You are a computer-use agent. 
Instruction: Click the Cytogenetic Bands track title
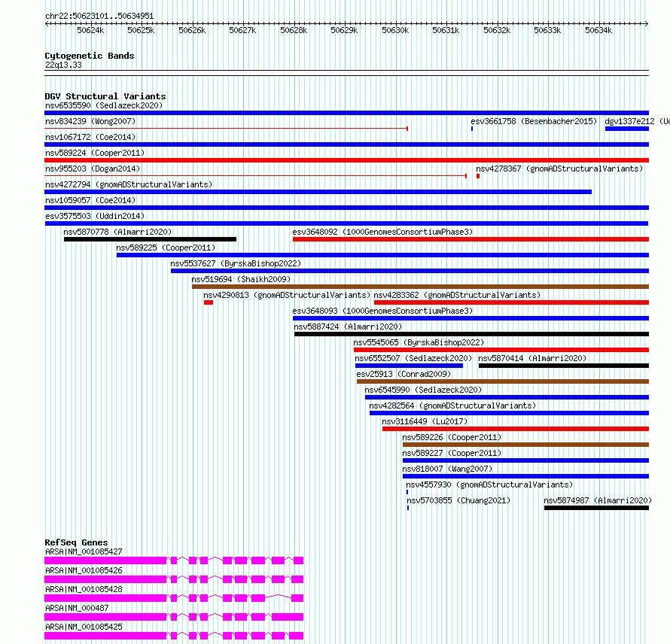(90, 56)
